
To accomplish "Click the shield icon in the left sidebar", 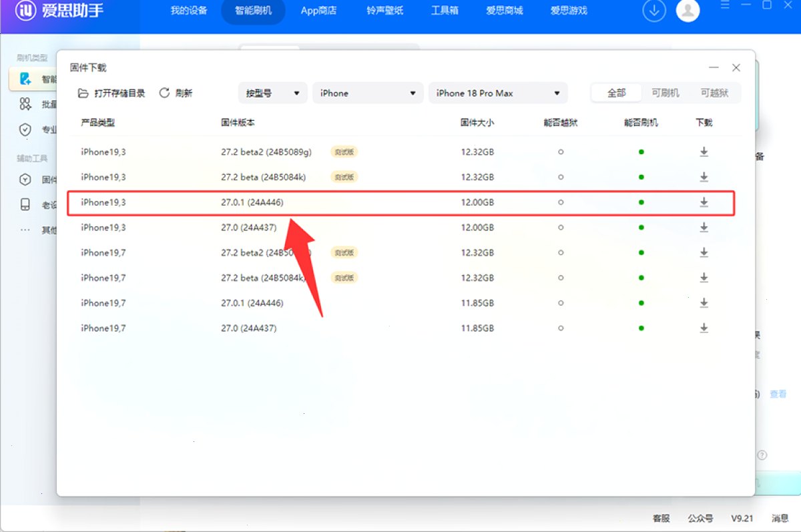I will [x=25, y=129].
